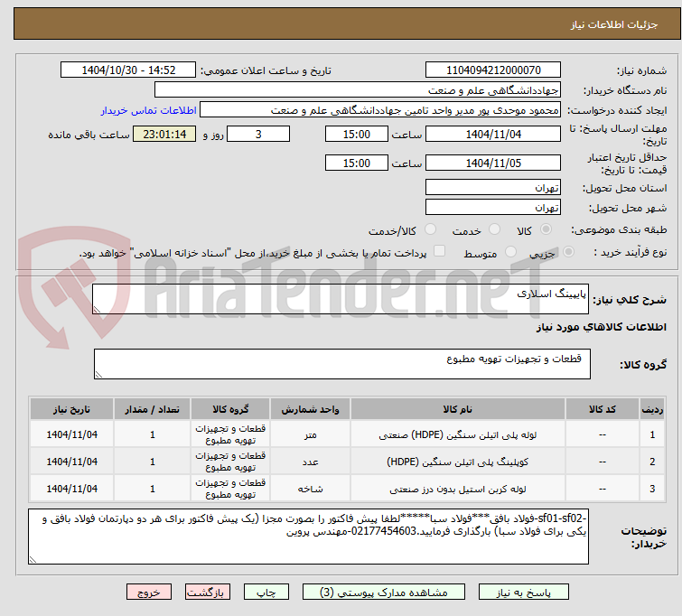Viewport: 682px width, 616px height.
Task: Click the buyer organization name field
Action: [x=358, y=90]
